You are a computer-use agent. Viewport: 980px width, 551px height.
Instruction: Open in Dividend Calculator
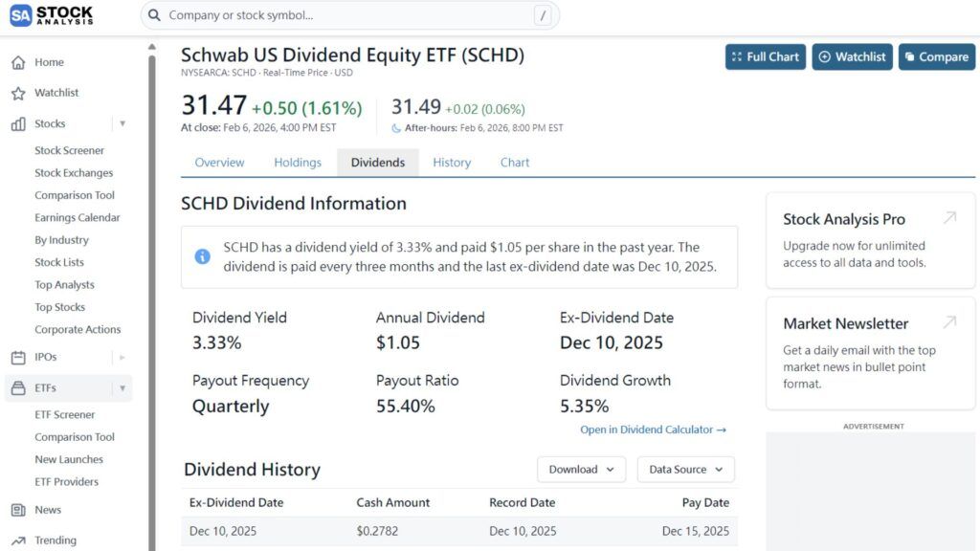[653, 430]
